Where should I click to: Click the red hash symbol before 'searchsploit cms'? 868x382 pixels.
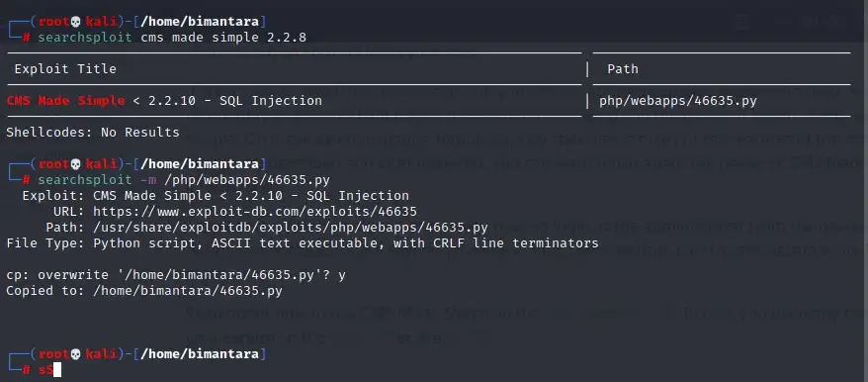[26, 38]
